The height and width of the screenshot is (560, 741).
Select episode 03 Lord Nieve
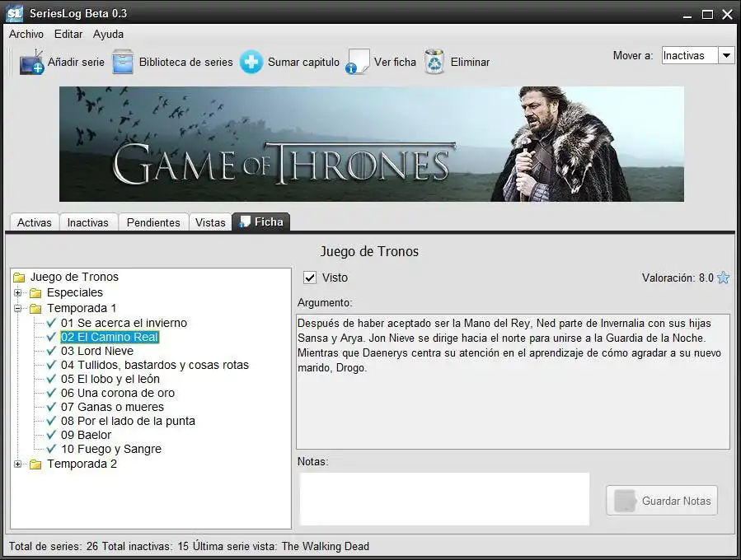[x=97, y=351]
